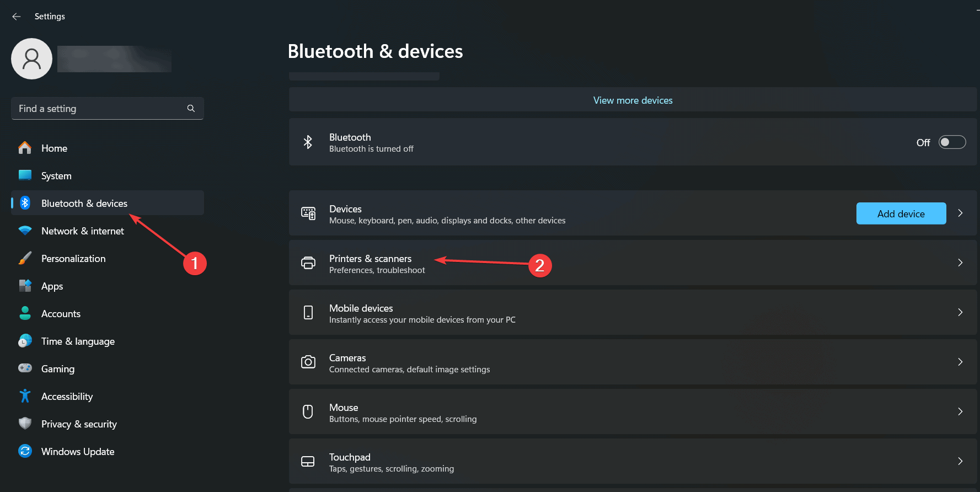Screen dimensions: 980x492
Task: Click the Accessibility figure icon in sidebar
Action: coord(25,396)
